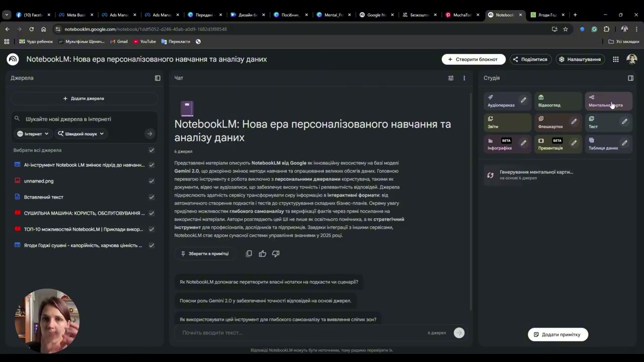This screenshot has width=644, height=362.
Task: Click the Додати джерела button
Action: click(x=84, y=99)
